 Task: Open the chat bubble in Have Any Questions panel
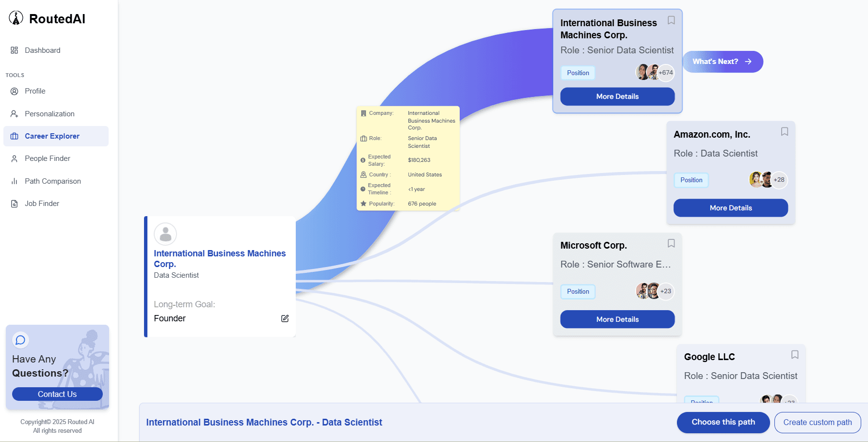[x=20, y=340]
